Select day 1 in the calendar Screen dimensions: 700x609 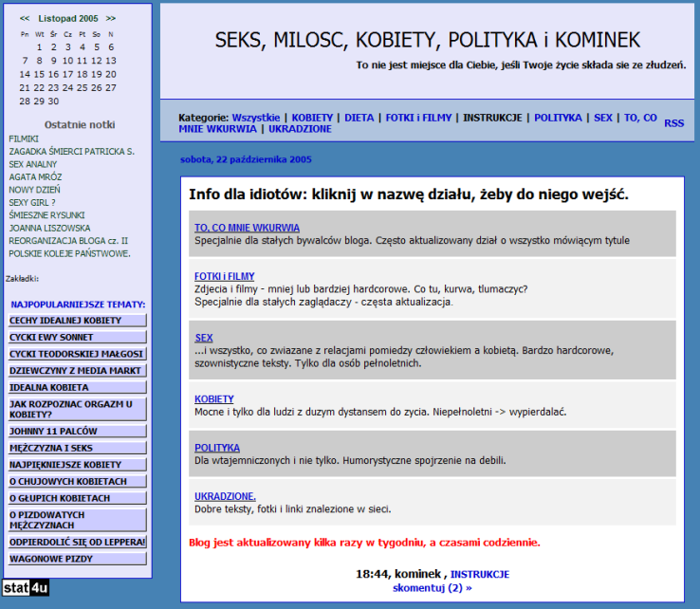39,46
